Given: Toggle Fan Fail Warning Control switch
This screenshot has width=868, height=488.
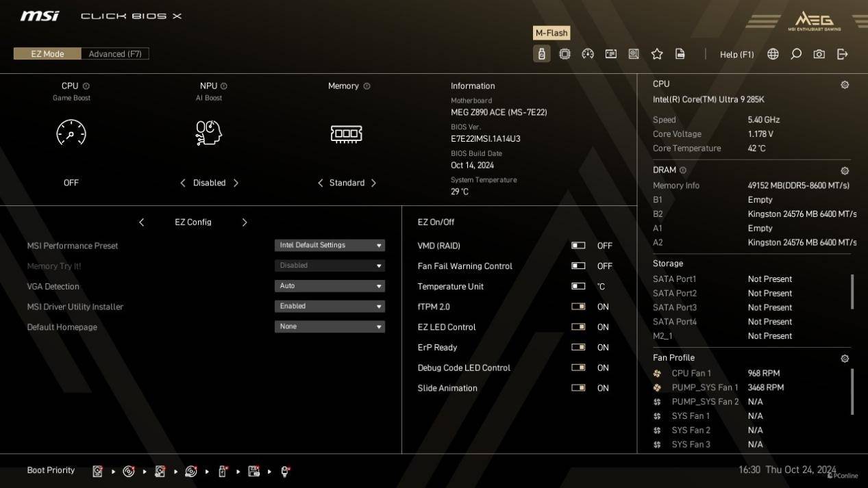Looking at the screenshot, I should coord(578,266).
